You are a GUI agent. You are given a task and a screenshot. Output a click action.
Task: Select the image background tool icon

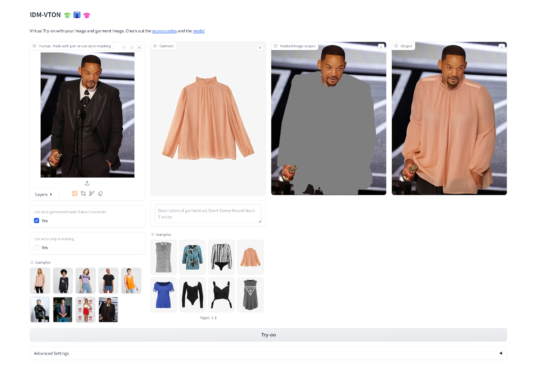click(75, 194)
